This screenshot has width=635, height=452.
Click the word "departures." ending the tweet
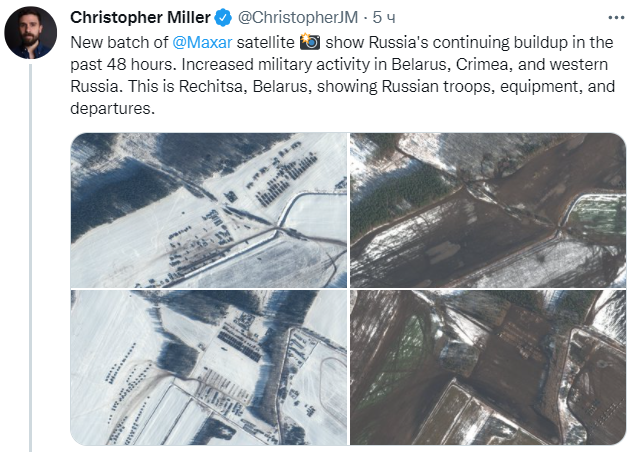(x=113, y=109)
